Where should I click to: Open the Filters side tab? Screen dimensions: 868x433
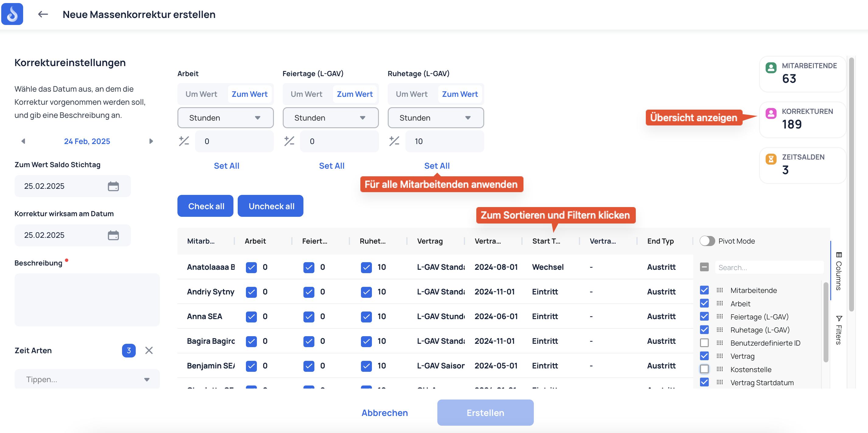click(x=839, y=330)
